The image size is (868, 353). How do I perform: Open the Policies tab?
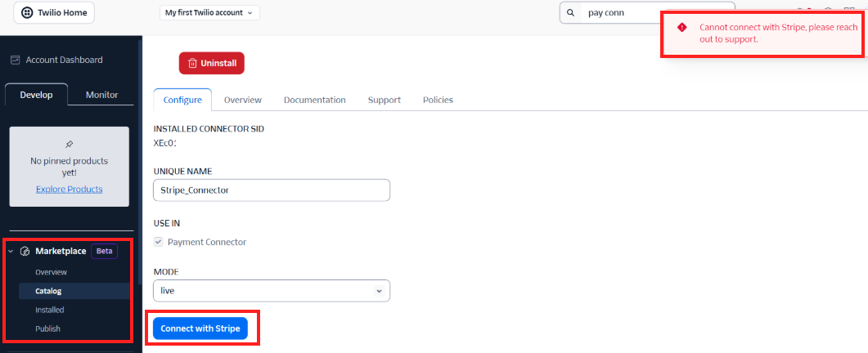pos(438,101)
